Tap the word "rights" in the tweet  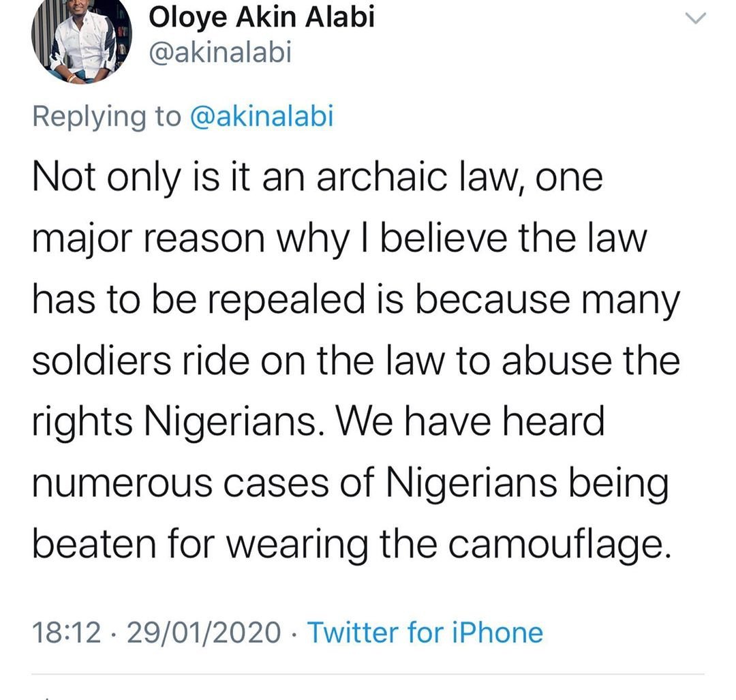pos(82,423)
